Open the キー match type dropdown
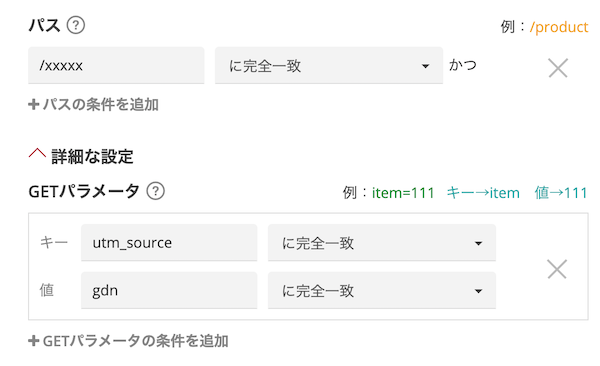Viewport: 600px width, 366px height. point(382,243)
